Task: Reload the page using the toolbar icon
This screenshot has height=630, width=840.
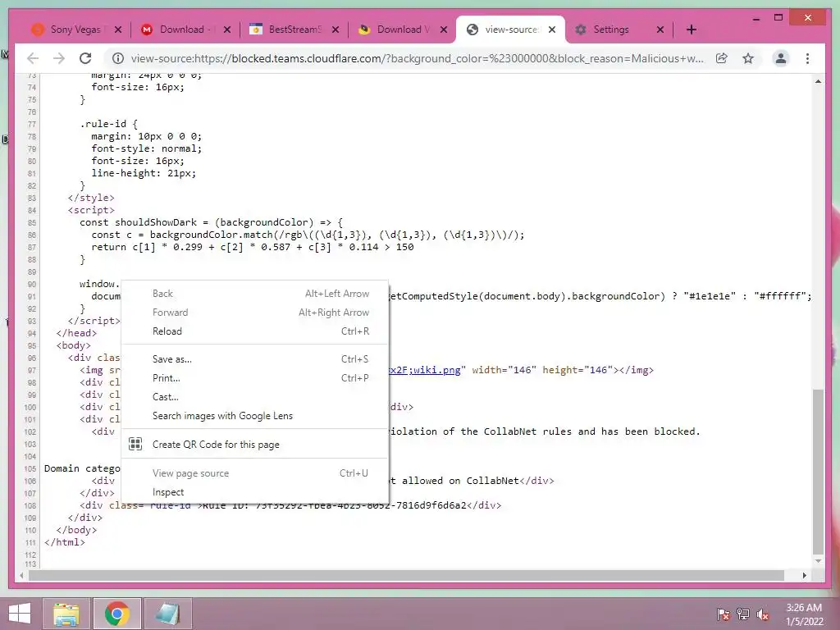Action: [x=85, y=58]
